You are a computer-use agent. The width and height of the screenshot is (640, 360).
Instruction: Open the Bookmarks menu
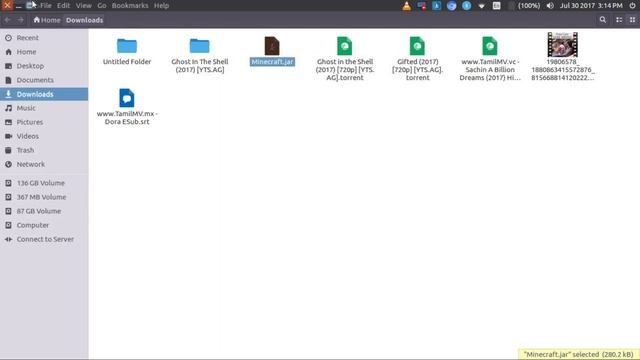pos(130,6)
